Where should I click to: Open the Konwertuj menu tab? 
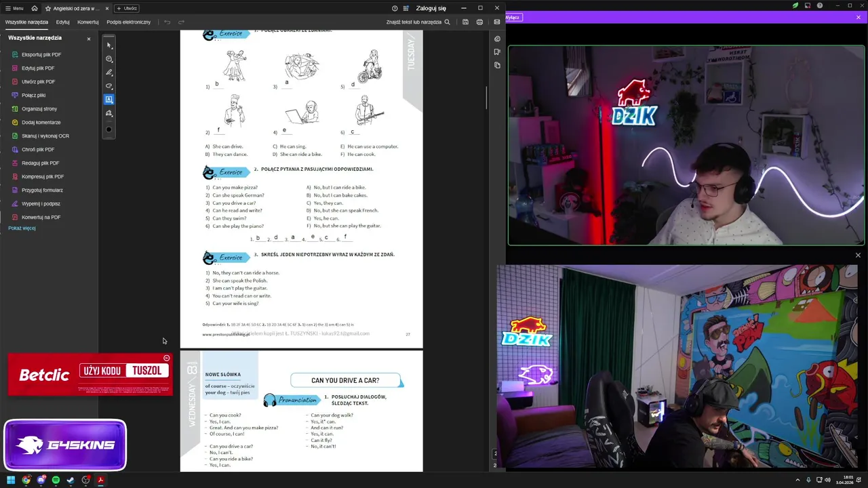coord(88,22)
